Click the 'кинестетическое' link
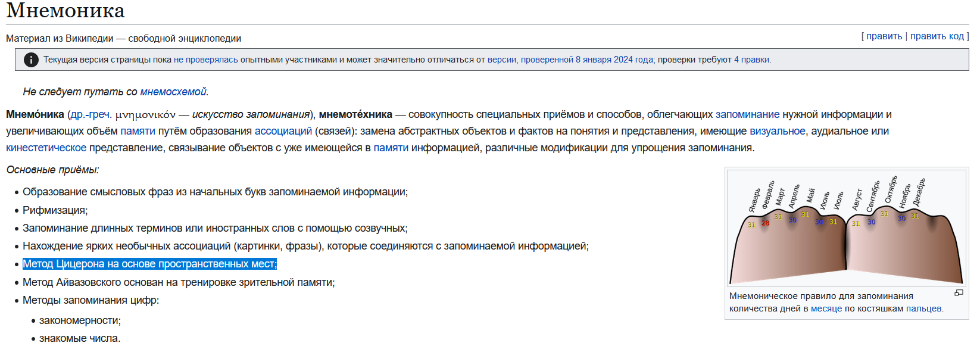This screenshot has width=980, height=346. pos(46,148)
